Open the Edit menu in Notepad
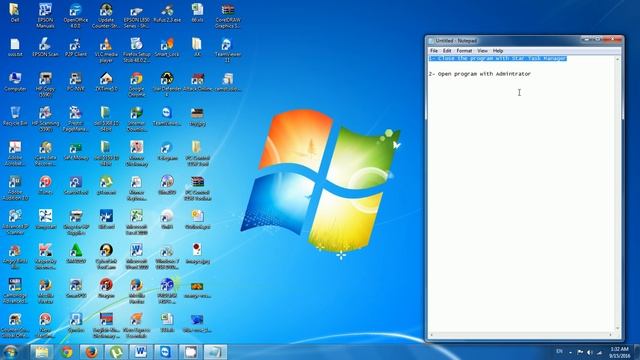The image size is (640, 360). click(447, 51)
